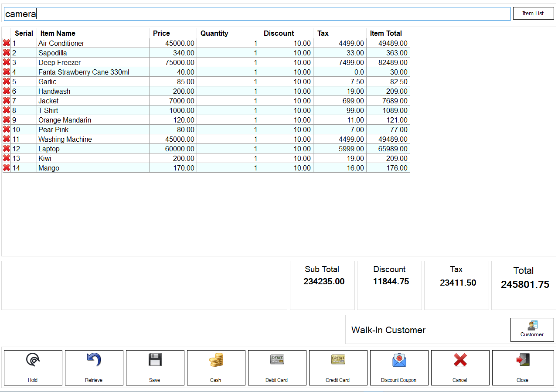The height and width of the screenshot is (392, 558).
Task: Apply a Discount Coupon
Action: click(x=399, y=368)
